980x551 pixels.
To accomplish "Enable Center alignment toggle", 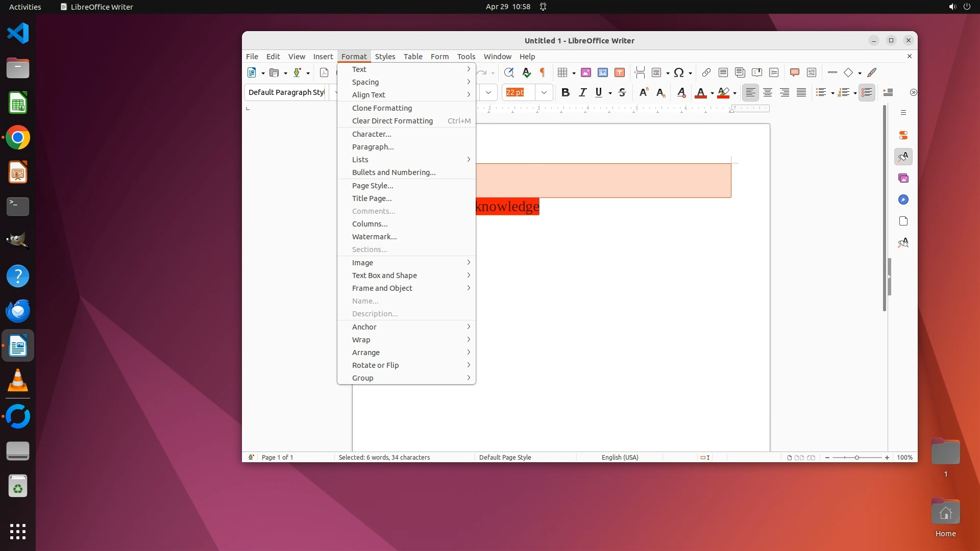I will (x=767, y=92).
